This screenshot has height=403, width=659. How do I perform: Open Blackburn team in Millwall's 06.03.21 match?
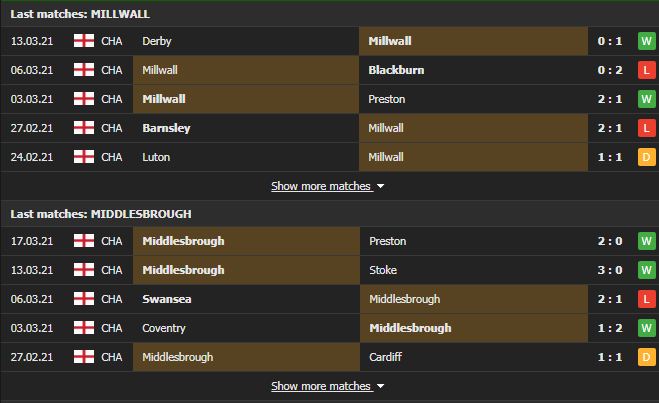[x=396, y=70]
